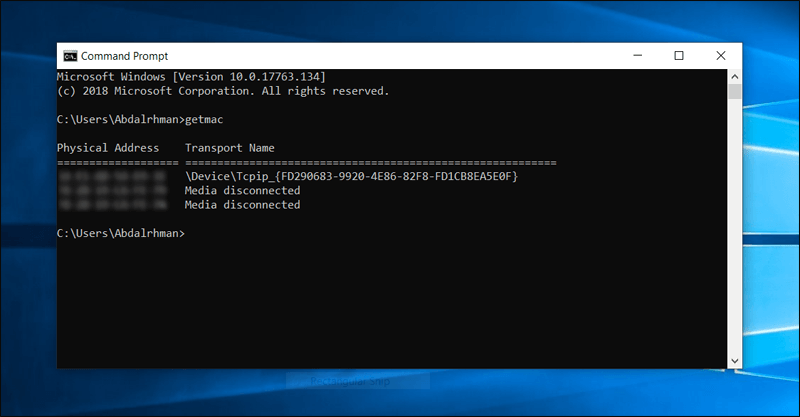
Task: Minimize the Command Prompt window
Action: pos(638,56)
